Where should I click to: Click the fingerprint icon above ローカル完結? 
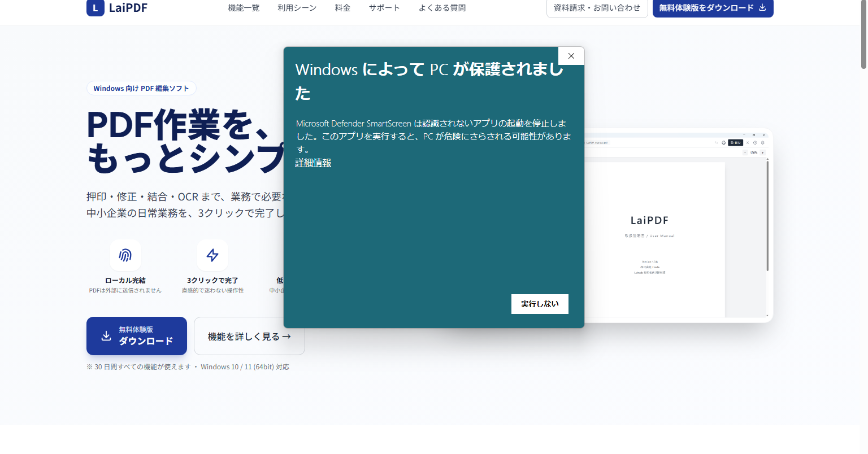tap(125, 255)
